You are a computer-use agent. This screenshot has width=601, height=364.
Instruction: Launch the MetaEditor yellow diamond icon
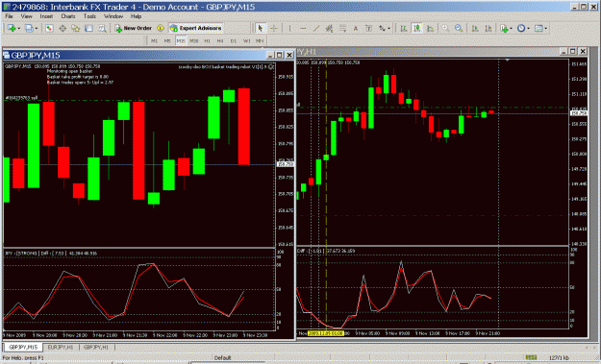tap(161, 28)
